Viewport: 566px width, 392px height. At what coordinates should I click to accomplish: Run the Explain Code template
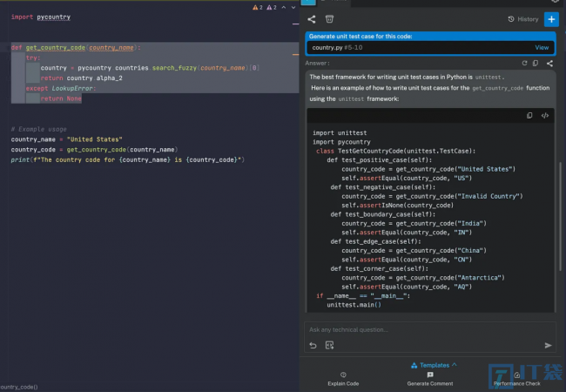[x=343, y=379]
